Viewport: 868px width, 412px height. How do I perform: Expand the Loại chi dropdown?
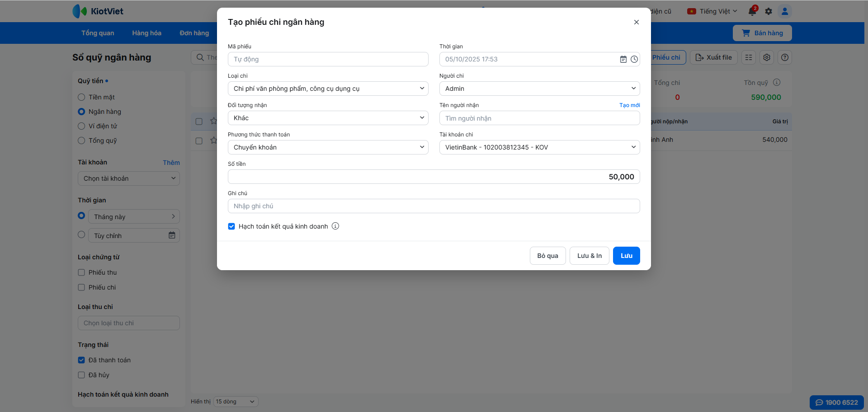328,89
